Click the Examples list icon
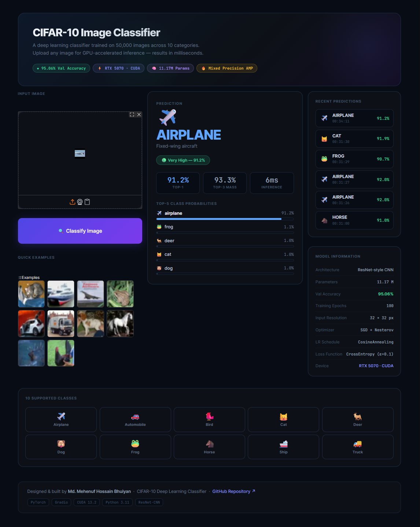Screen dimensions: 420x527 click(x=20, y=277)
